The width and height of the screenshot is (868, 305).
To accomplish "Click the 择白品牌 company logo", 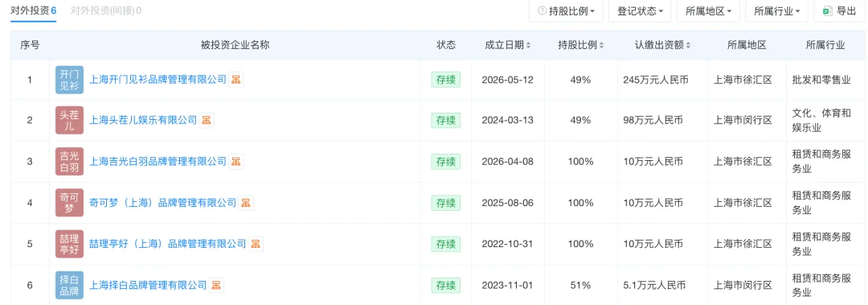I will (x=70, y=286).
